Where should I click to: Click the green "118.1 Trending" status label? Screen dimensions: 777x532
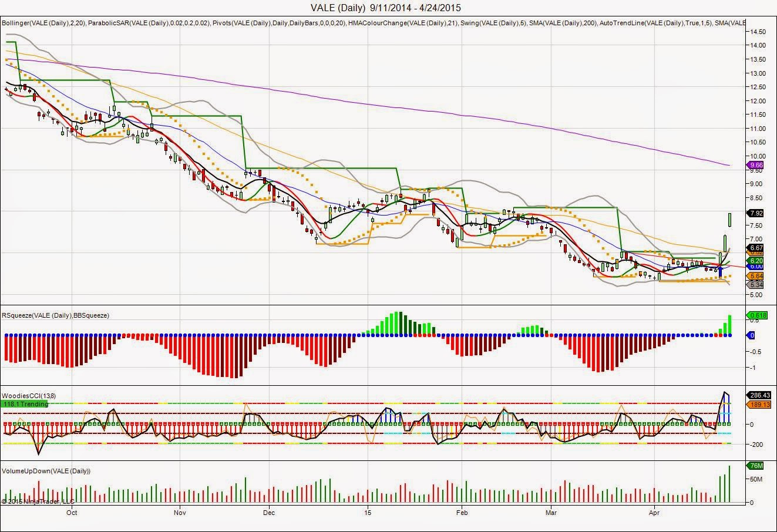[25, 404]
